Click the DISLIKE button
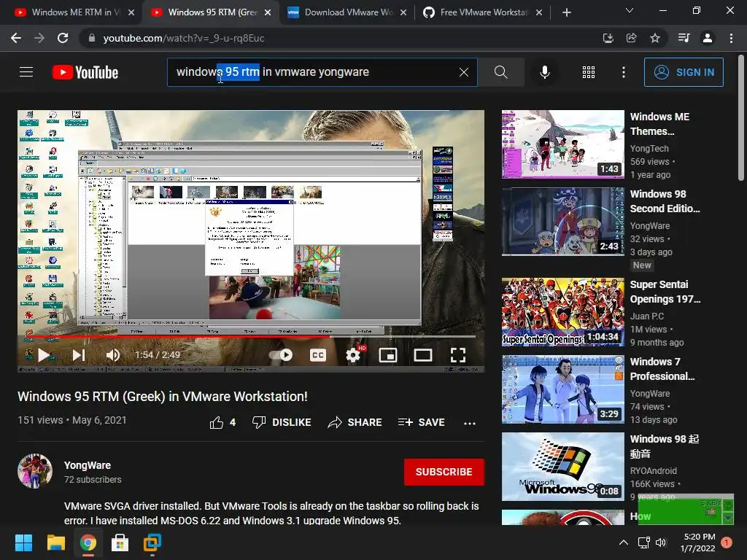747x560 pixels. coord(282,422)
